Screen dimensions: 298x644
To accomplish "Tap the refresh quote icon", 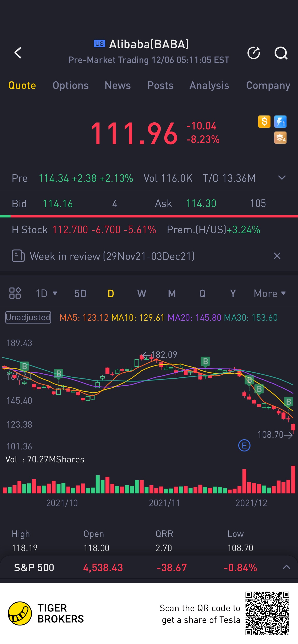I will (x=254, y=53).
